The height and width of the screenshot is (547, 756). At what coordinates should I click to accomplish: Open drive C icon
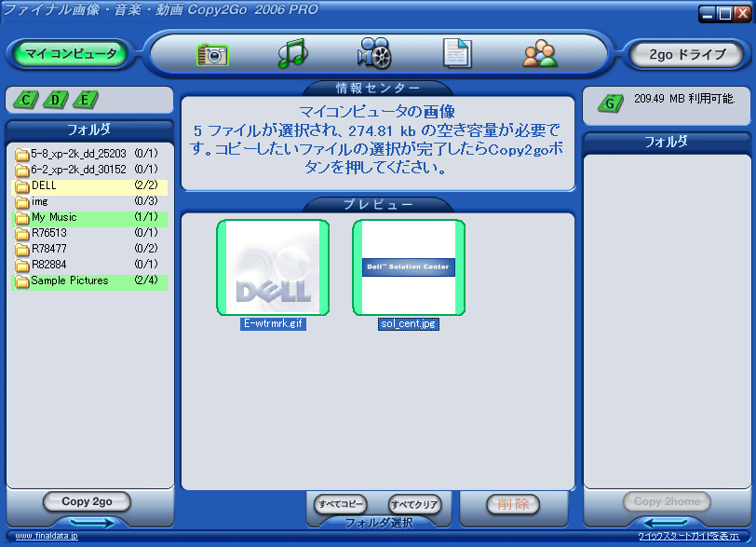point(25,100)
